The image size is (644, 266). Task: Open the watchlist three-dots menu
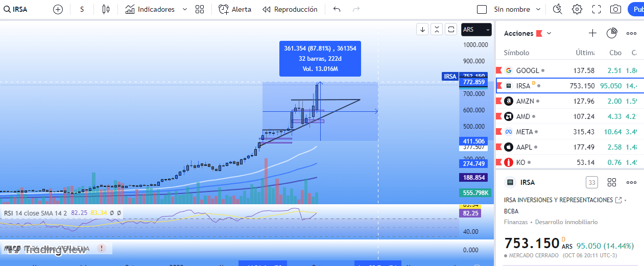click(631, 33)
